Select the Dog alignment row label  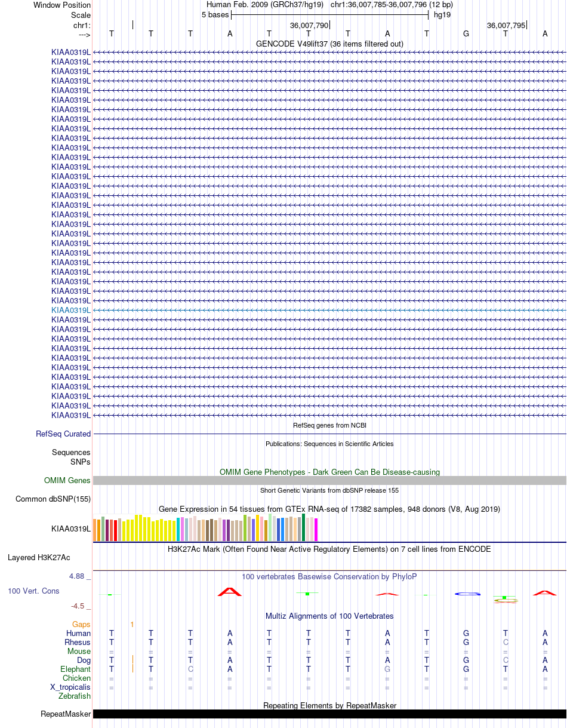click(x=84, y=661)
